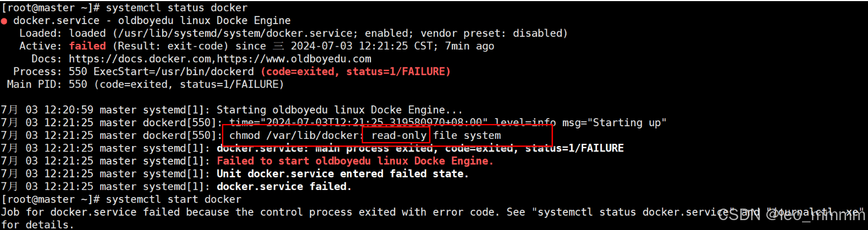Viewport: 868px width, 230px height.
Task: Click the red "failed" word on Active line
Action: click(87, 46)
